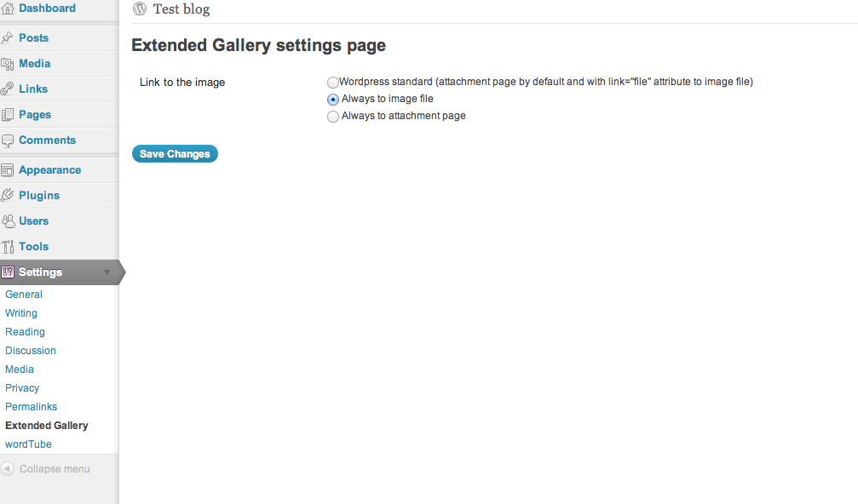858x504 pixels.
Task: Click the Posts pushpin icon
Action: (7, 37)
